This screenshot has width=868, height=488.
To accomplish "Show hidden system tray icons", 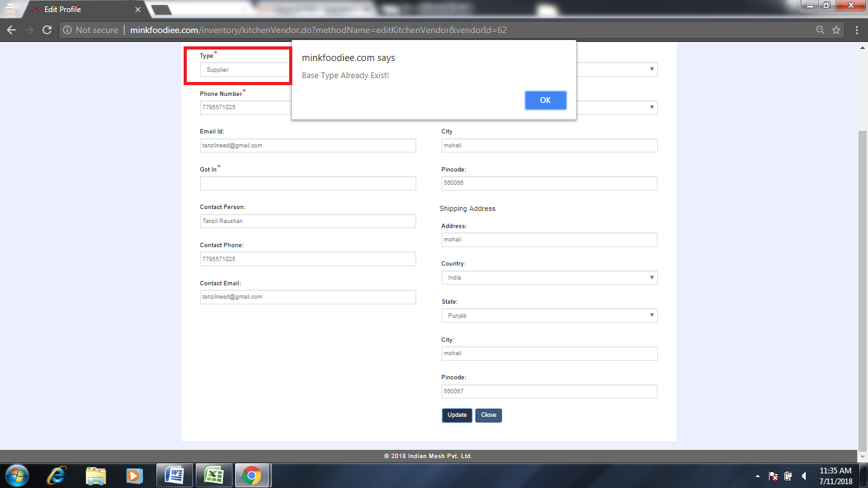I will click(x=757, y=476).
